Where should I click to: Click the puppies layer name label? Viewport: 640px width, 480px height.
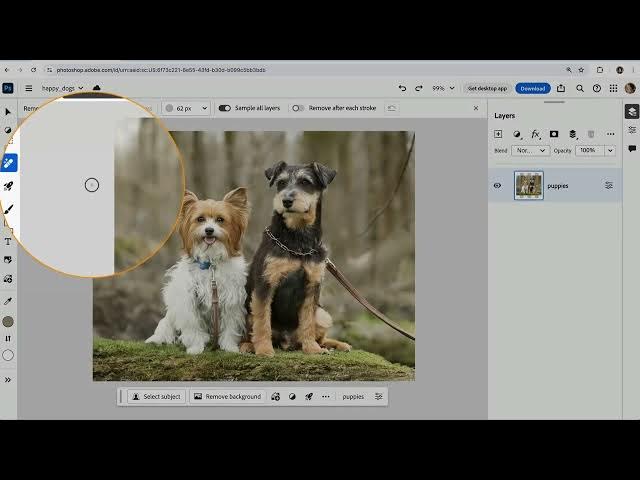558,186
